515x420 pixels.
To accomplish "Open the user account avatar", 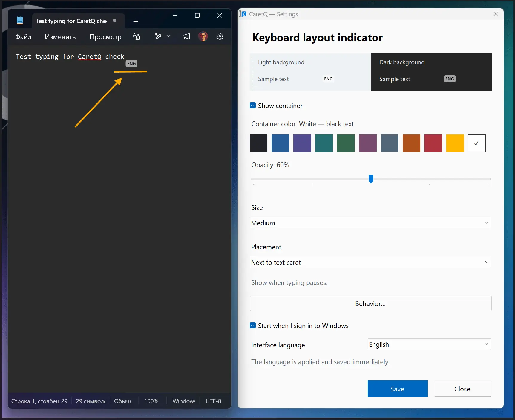I will (203, 36).
